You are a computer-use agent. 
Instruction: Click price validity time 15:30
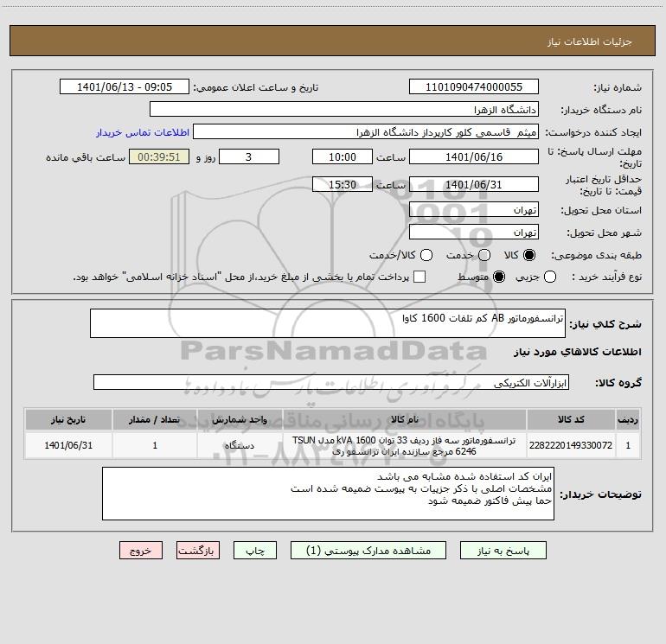click(343, 185)
